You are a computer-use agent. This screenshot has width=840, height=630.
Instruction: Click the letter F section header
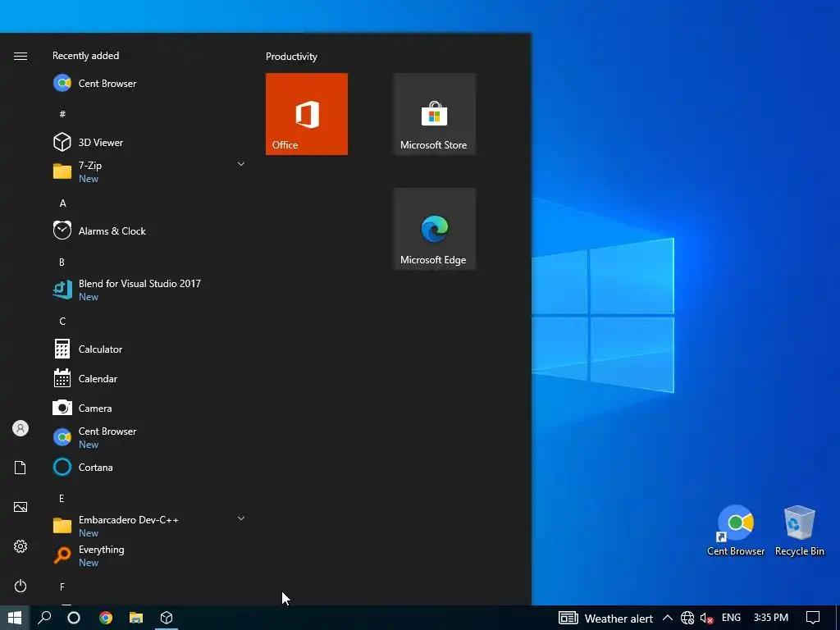point(62,587)
